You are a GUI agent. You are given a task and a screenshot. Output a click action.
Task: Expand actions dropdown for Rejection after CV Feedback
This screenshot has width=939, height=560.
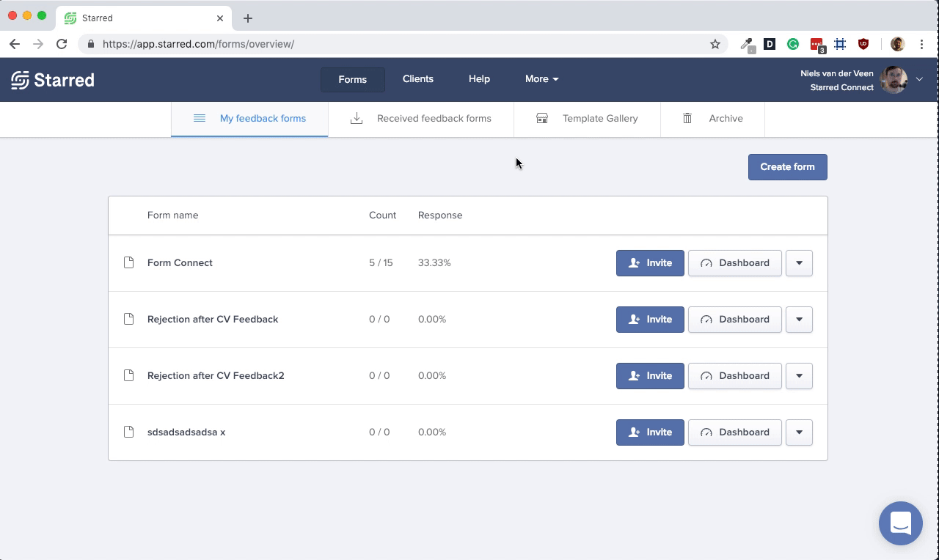tap(799, 320)
